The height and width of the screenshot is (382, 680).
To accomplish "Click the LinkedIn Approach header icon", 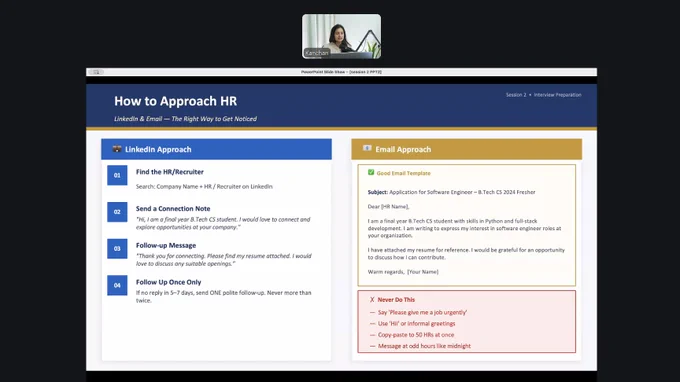I will 117,149.
